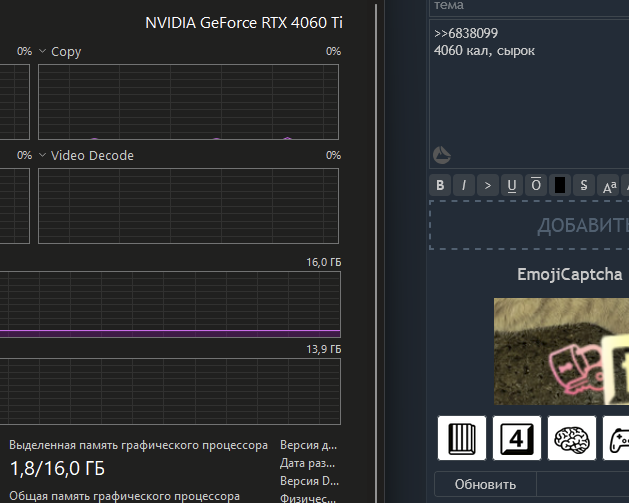Click the Версия D... label
The height and width of the screenshot is (503, 629).
[309, 481]
